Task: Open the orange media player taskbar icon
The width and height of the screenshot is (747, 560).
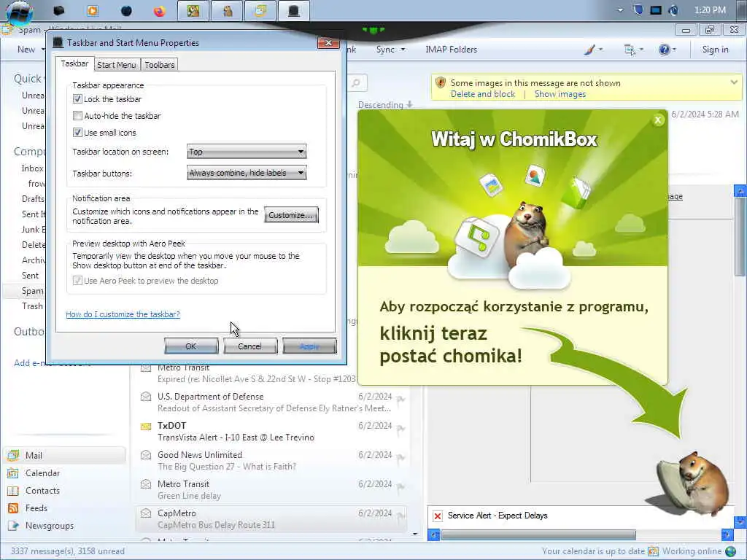Action: [93, 10]
